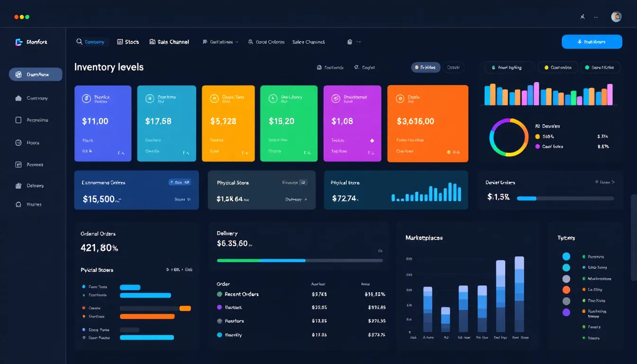Switch to the Sals Channel tab
Viewport: 637px width, 364px height.
[169, 42]
